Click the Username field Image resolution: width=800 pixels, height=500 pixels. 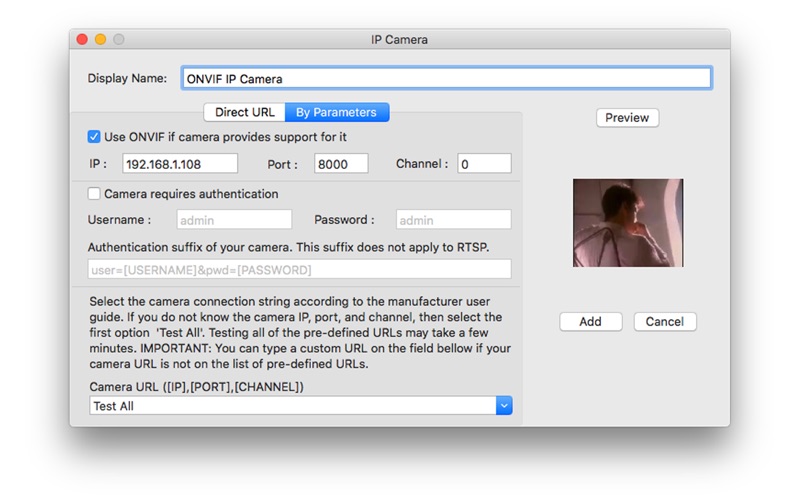(x=234, y=220)
